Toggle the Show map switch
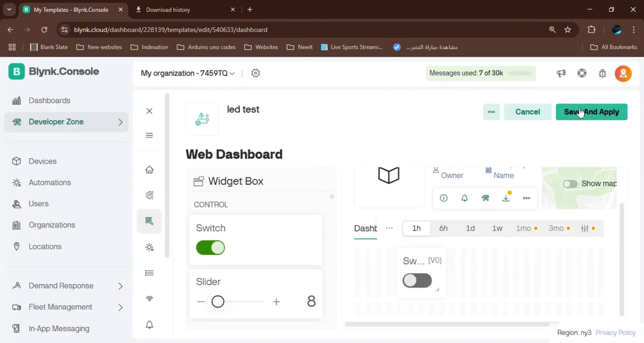 (x=570, y=184)
